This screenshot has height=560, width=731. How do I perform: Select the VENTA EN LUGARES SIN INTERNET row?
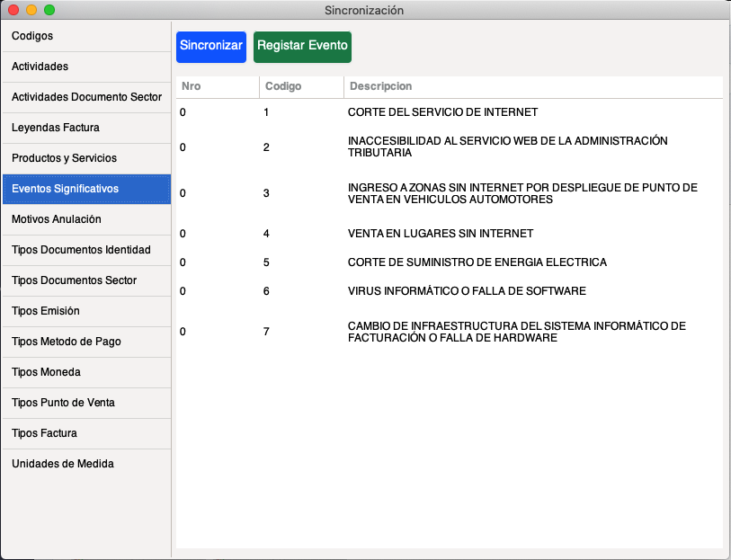tap(441, 234)
